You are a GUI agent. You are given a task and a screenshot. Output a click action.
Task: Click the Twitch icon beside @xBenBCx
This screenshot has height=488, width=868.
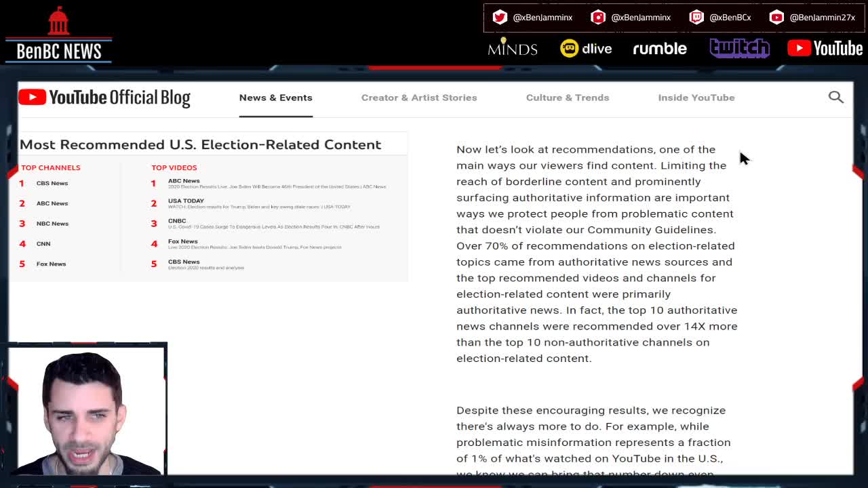pyautogui.click(x=696, y=17)
